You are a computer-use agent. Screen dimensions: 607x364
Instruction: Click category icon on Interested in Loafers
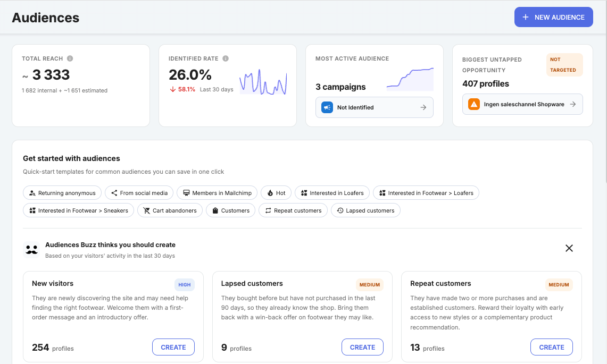coord(304,193)
